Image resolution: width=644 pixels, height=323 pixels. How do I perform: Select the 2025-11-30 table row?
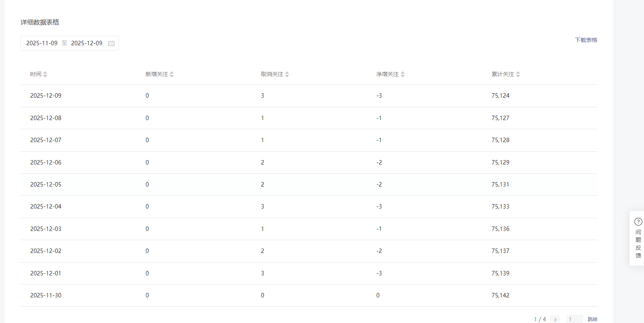pos(308,295)
